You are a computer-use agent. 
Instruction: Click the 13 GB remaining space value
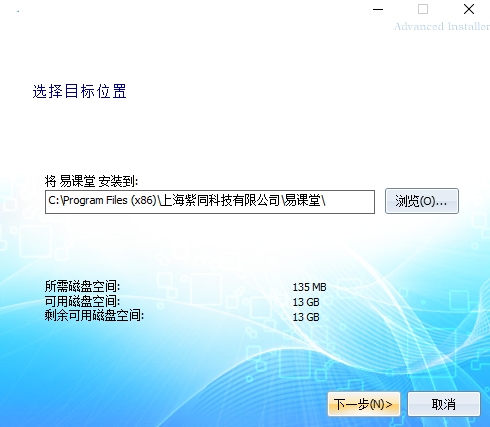click(306, 317)
